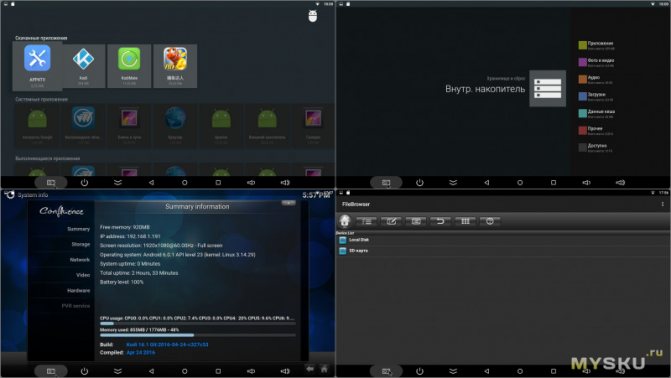Open FileBrowser three-dot overflow menu
Screen dimensions: 671x378
[662, 204]
